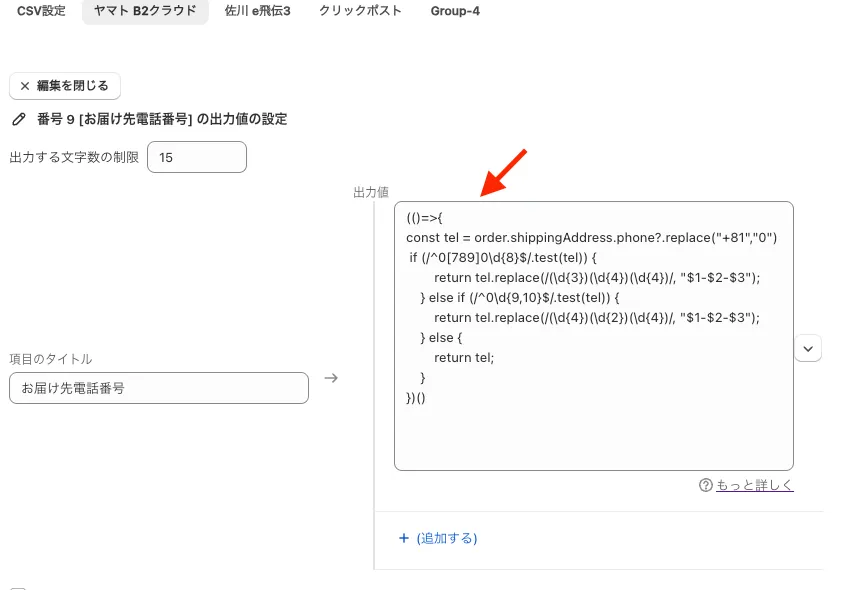Switch to the ヤマト B2クラウド tab
The width and height of the screenshot is (867, 590).
click(x=145, y=11)
